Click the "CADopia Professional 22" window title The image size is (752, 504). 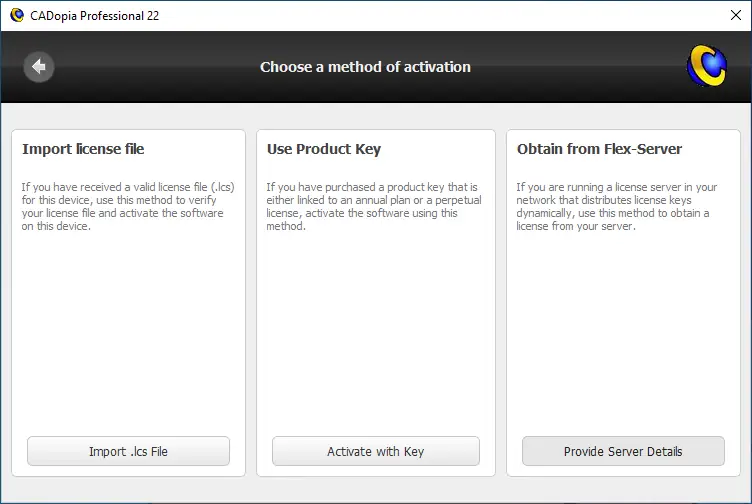95,15
